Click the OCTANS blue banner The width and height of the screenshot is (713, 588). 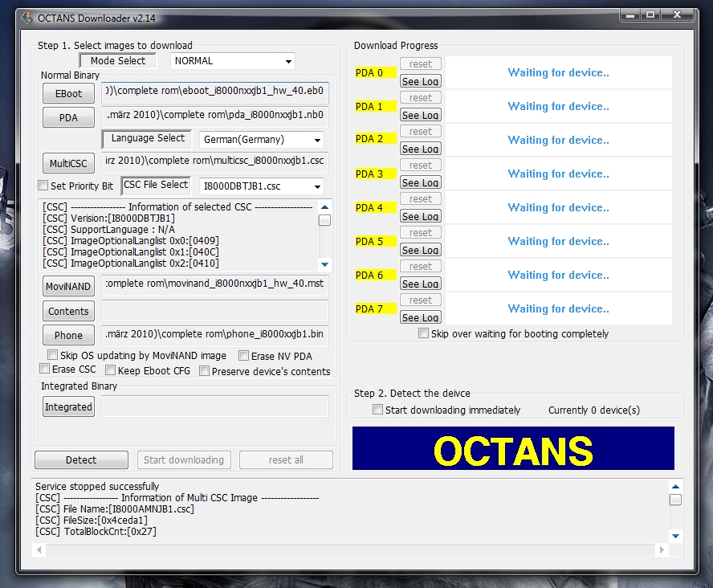point(513,448)
